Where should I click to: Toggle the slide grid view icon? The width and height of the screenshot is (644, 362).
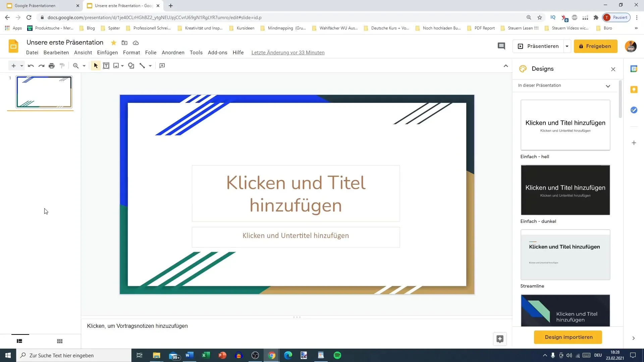(x=60, y=341)
